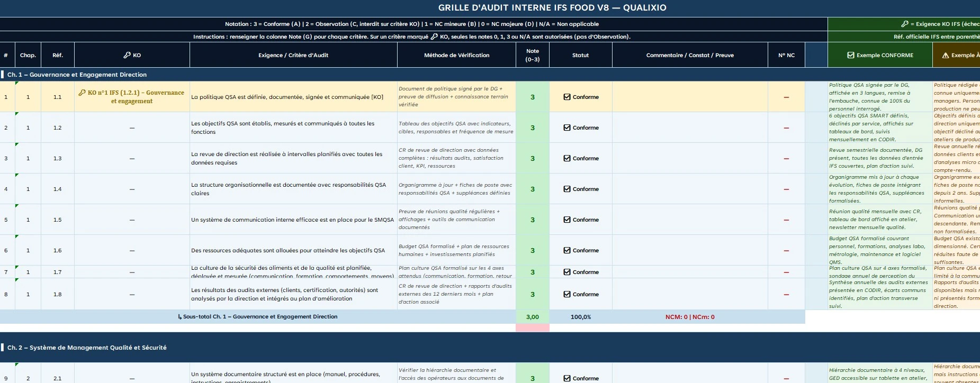Select the criterion 'Les résultats des audits externes…'
This screenshot has width=980, height=383.
click(293, 294)
